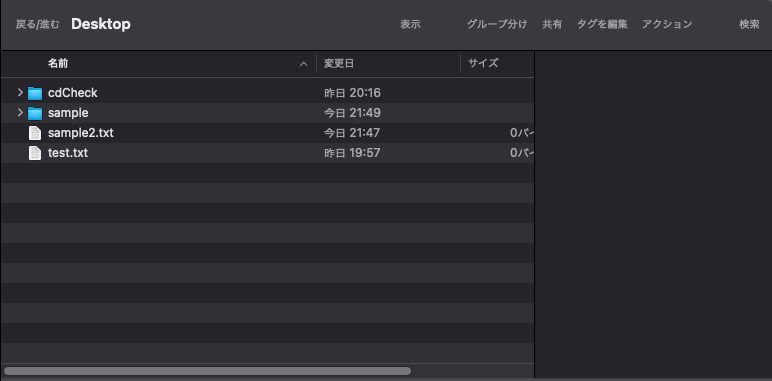Select the sample2.txt file name
Image resolution: width=772 pixels, height=381 pixels.
81,133
